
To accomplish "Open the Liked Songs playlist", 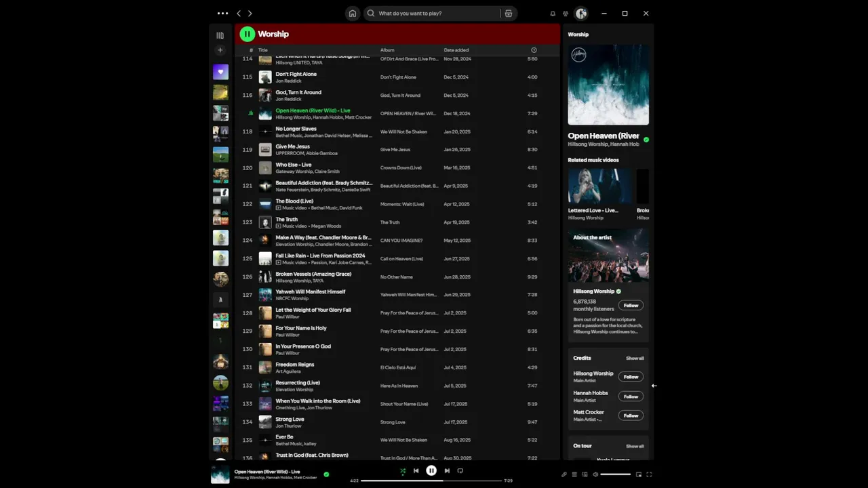I will (220, 72).
